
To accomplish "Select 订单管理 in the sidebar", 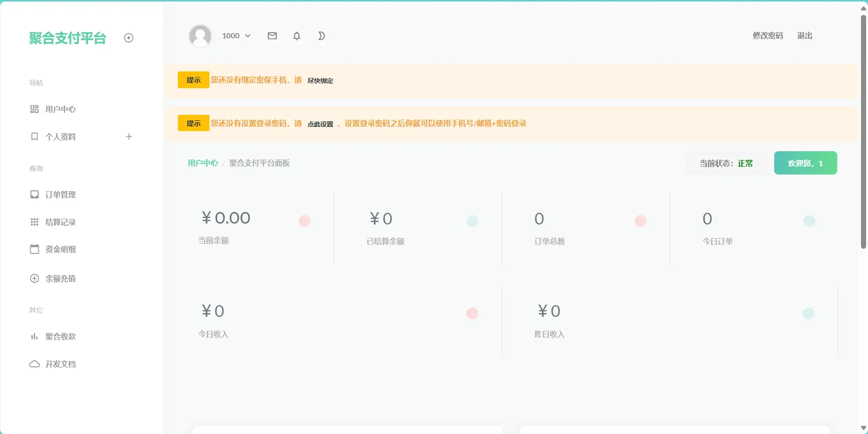I will click(x=61, y=195).
